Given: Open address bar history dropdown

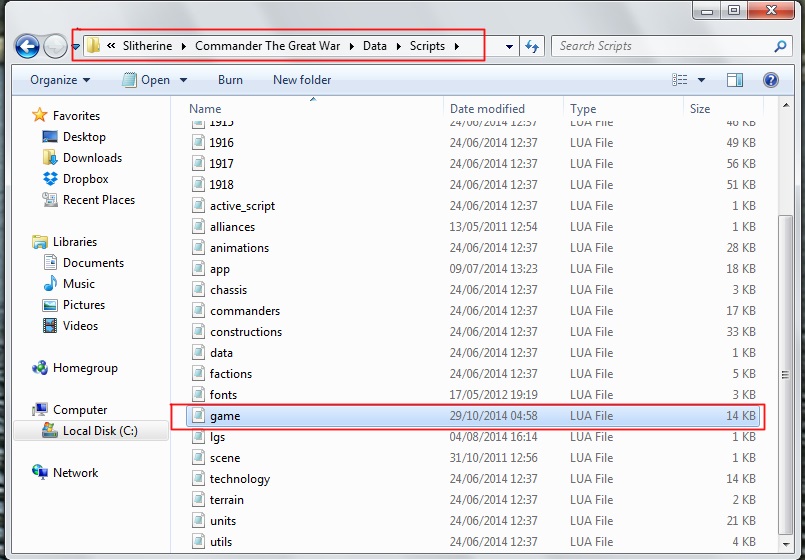Looking at the screenshot, I should click(x=509, y=47).
